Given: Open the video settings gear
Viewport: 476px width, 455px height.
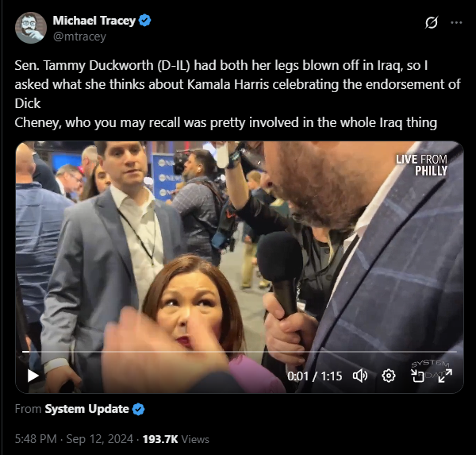Looking at the screenshot, I should point(389,376).
